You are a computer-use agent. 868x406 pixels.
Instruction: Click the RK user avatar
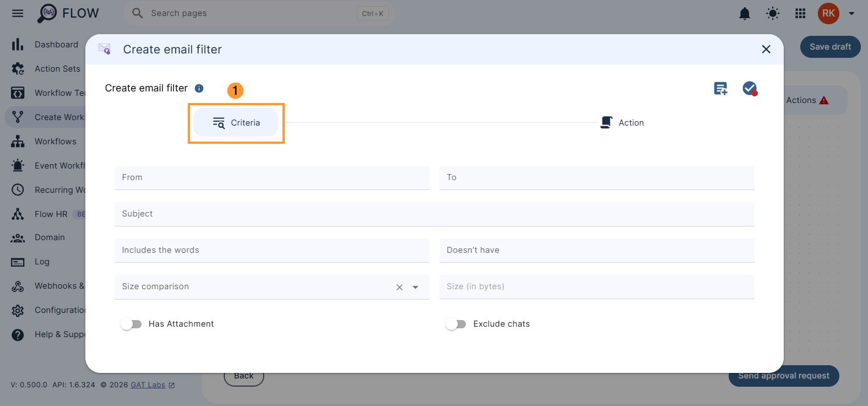click(x=828, y=13)
